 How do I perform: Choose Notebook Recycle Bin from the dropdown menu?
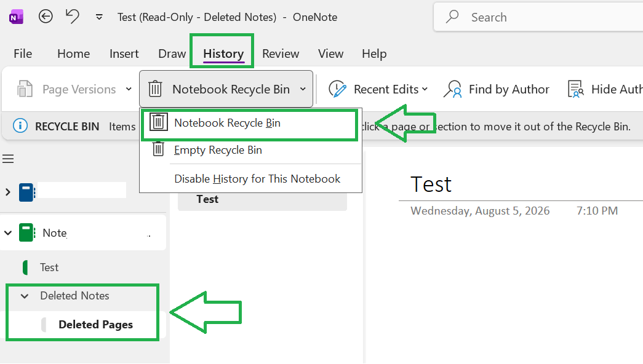coord(250,123)
